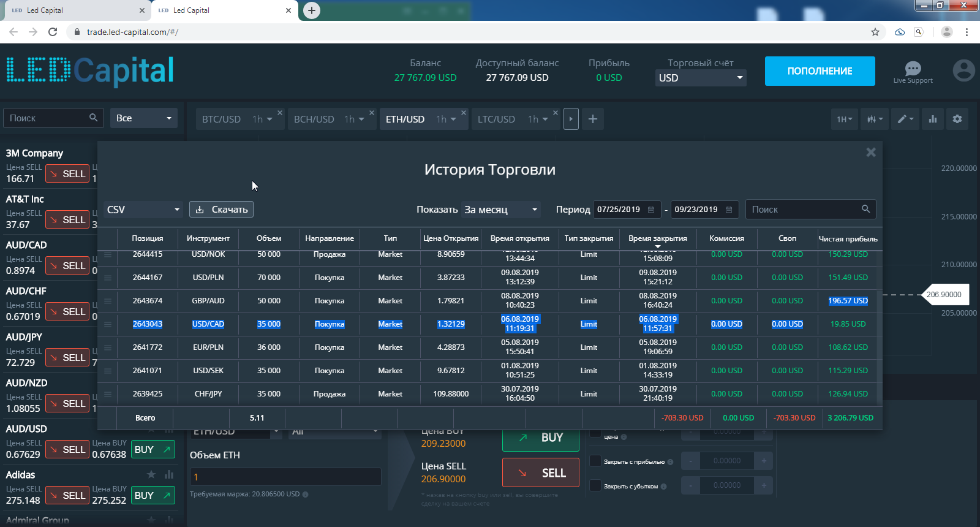Focus the instruments Поиск field in sidebar
The width and height of the screenshot is (980, 527).
coord(54,118)
